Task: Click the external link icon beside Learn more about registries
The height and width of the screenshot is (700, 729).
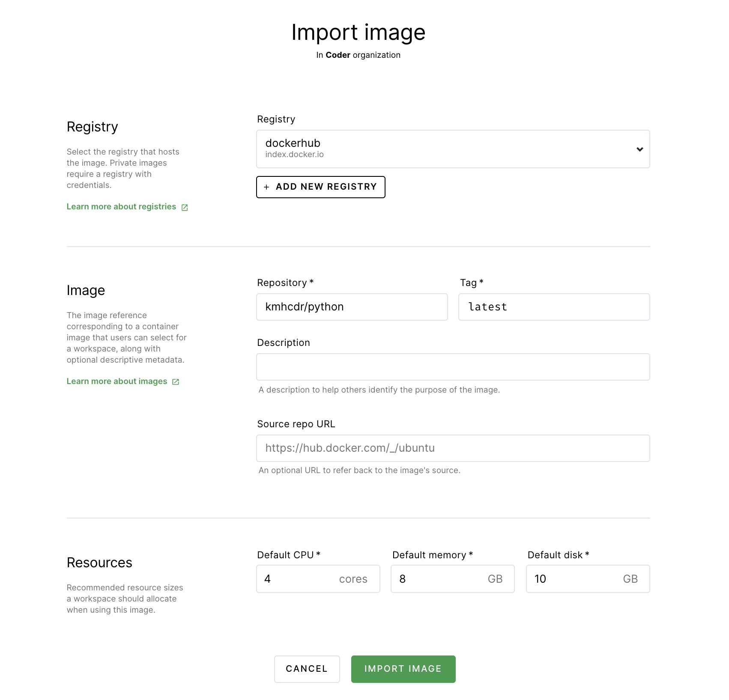Action: click(184, 207)
